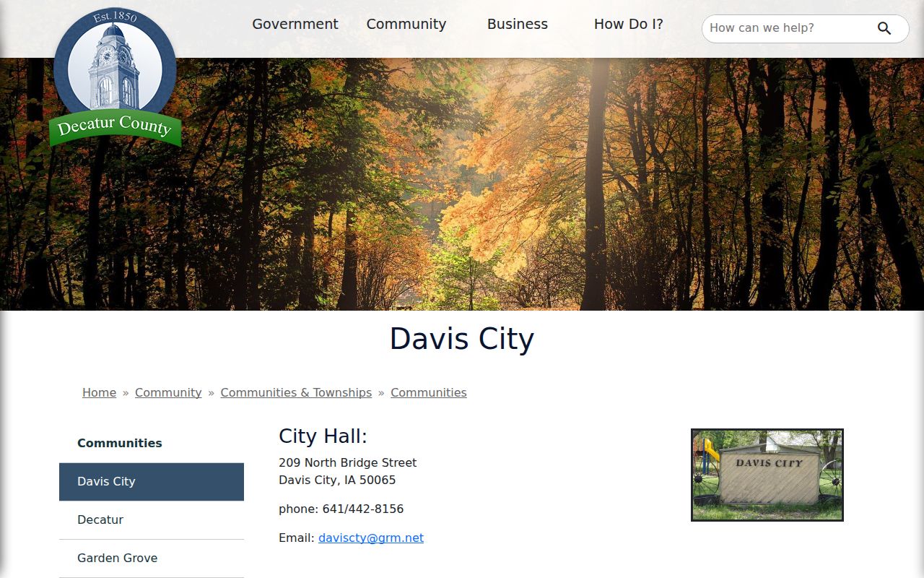The image size is (924, 578).
Task: Go to Home breadcrumb link
Action: 99,392
